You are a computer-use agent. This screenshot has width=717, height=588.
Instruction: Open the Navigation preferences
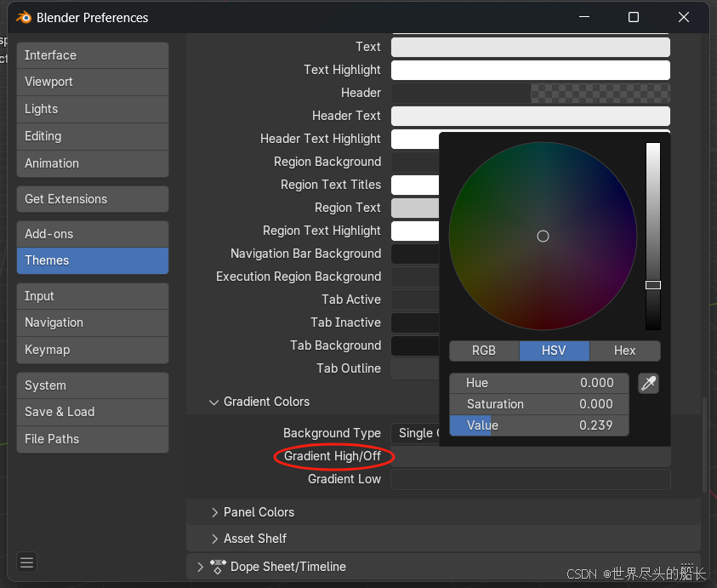click(93, 323)
